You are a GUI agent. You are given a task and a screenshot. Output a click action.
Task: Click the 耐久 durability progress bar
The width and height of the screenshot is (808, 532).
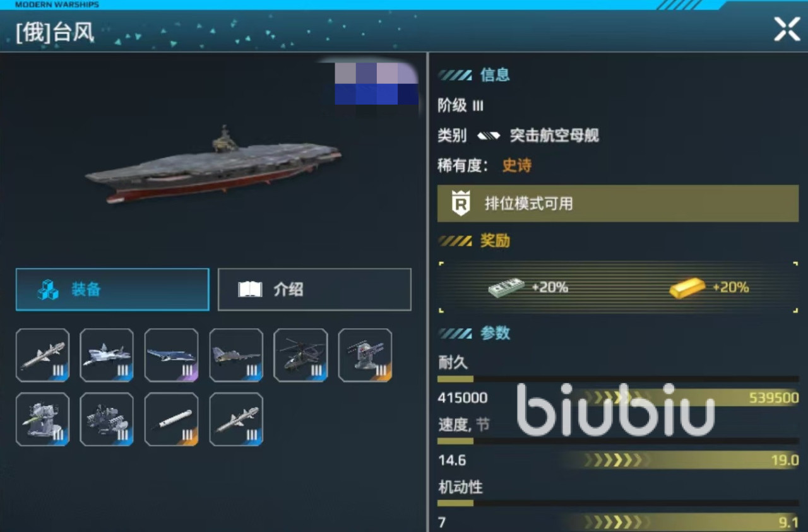pos(618,379)
